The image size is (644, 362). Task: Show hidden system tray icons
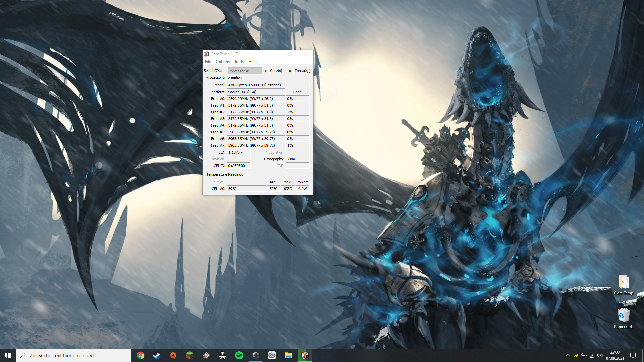pyautogui.click(x=568, y=355)
